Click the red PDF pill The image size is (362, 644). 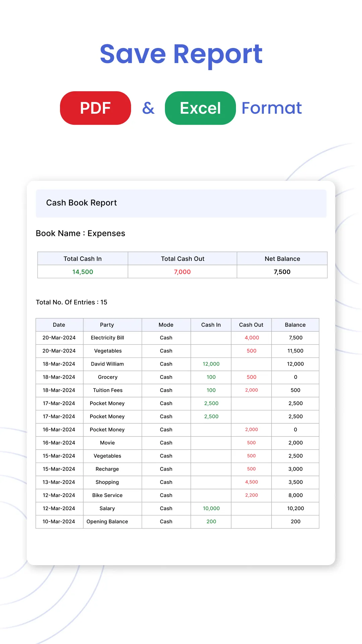coord(96,108)
